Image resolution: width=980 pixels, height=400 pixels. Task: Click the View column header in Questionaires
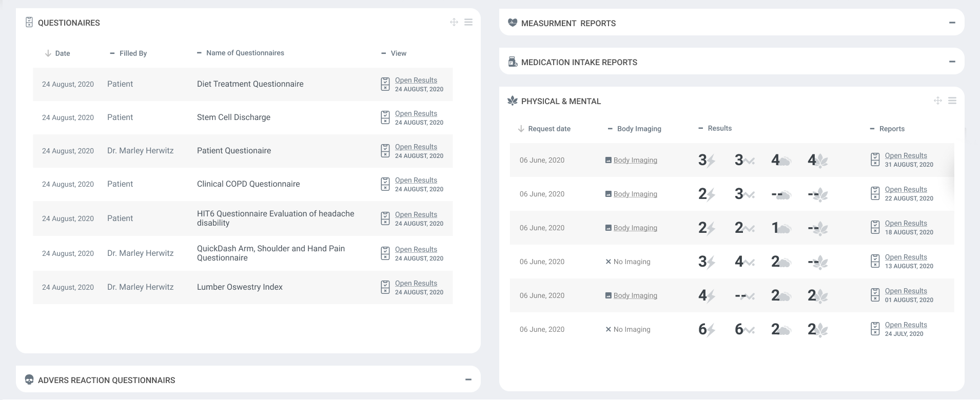[394, 53]
